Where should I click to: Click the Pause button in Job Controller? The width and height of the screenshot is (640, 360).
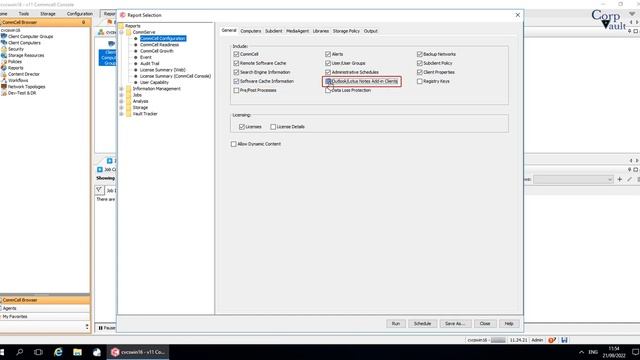(106, 328)
